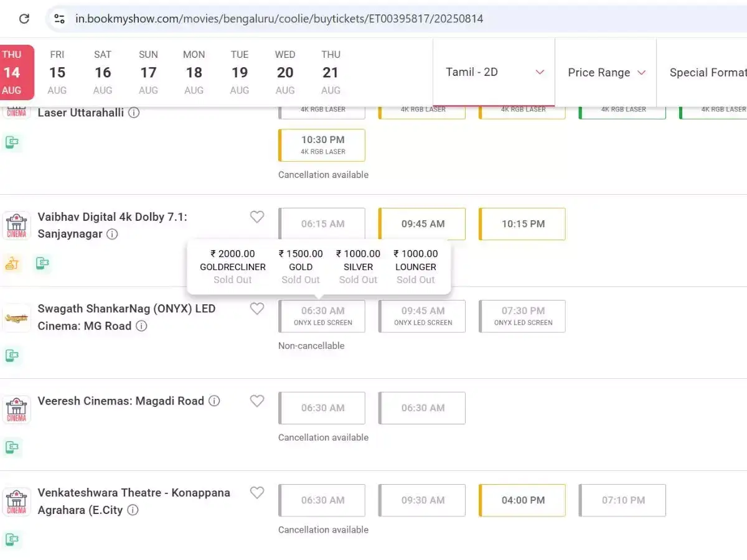Pick the 10:30 PM 4K RGB Laser show

(x=322, y=145)
